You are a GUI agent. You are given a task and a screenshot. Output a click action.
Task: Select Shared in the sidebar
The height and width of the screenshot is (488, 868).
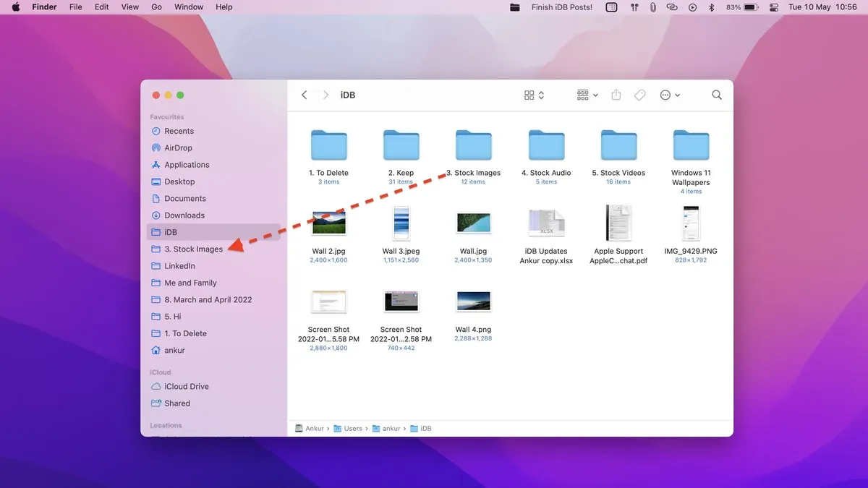click(213, 403)
